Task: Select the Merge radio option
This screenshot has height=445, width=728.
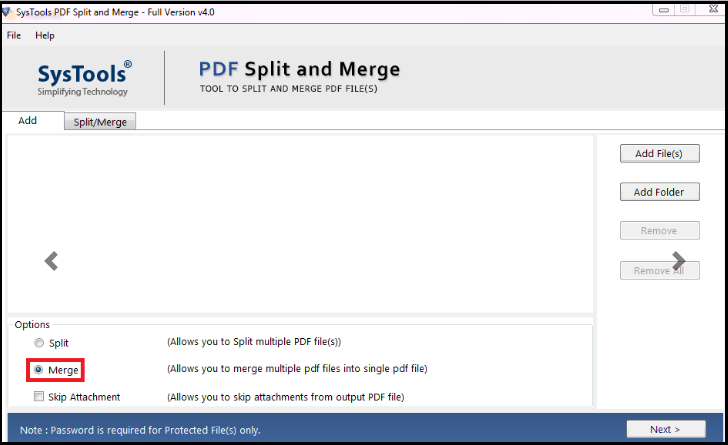Action: [x=39, y=370]
